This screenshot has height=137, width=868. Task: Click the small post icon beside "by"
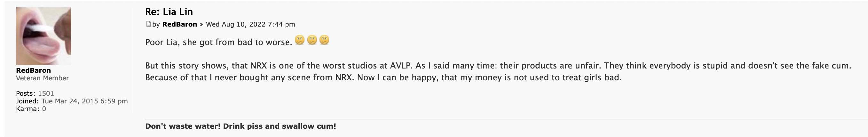click(x=148, y=24)
